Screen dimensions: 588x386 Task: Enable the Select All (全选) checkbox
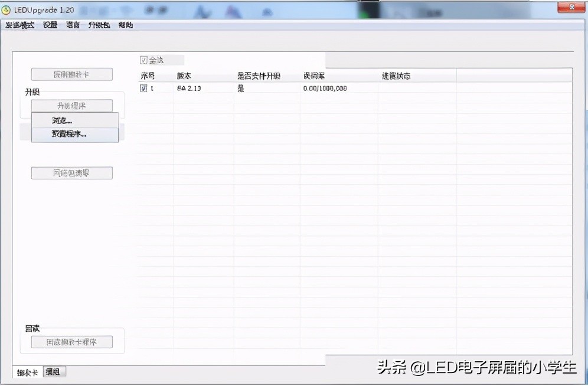click(143, 60)
